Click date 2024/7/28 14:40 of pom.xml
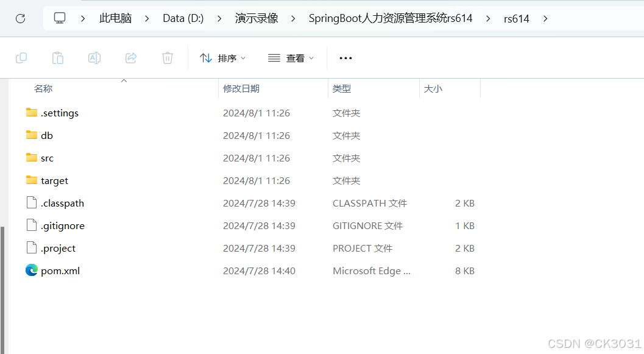Image resolution: width=644 pixels, height=354 pixels. click(259, 271)
